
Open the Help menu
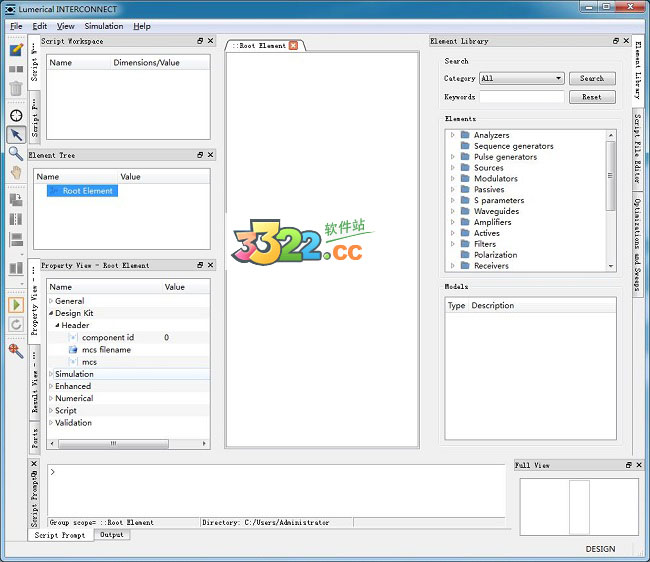pyautogui.click(x=142, y=26)
